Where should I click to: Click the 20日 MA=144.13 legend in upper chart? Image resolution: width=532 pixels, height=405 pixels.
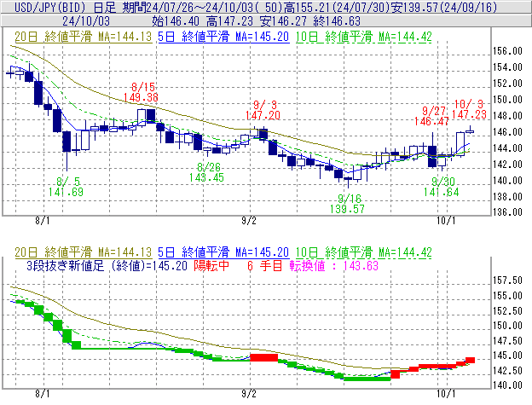coord(84,37)
